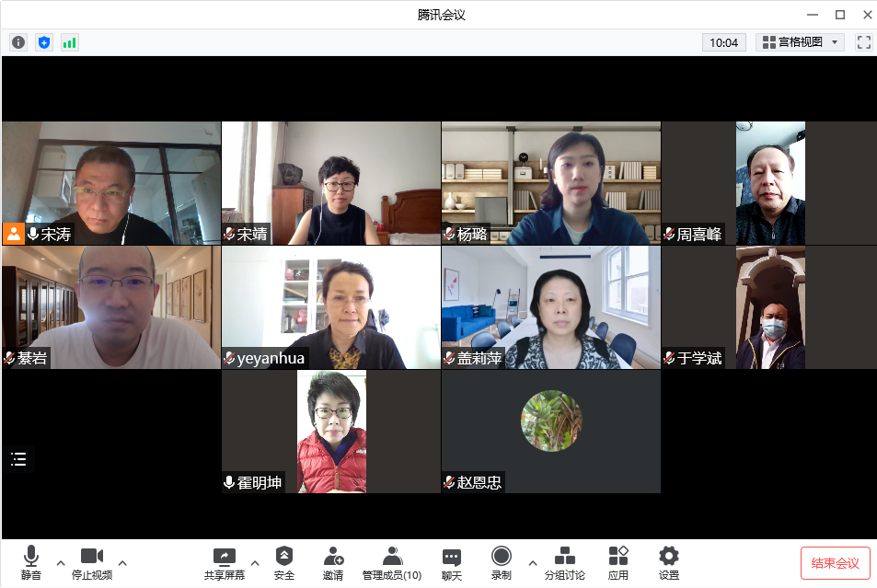Open the Share Screen (共享屏幕) tool
This screenshot has width=877, height=588.
[x=225, y=562]
